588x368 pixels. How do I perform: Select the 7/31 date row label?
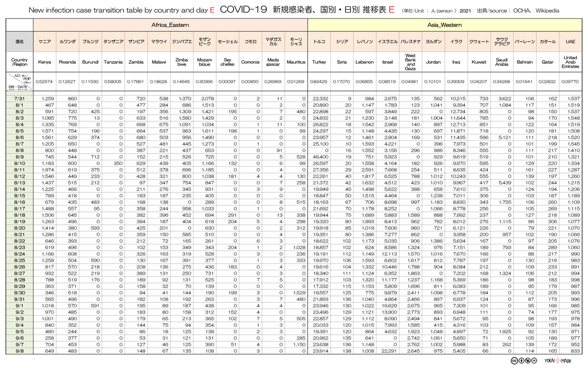[20, 99]
